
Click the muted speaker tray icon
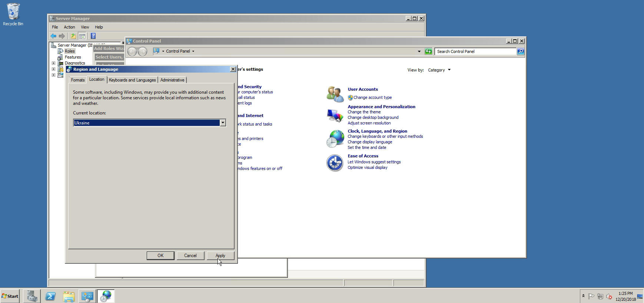pos(609,296)
